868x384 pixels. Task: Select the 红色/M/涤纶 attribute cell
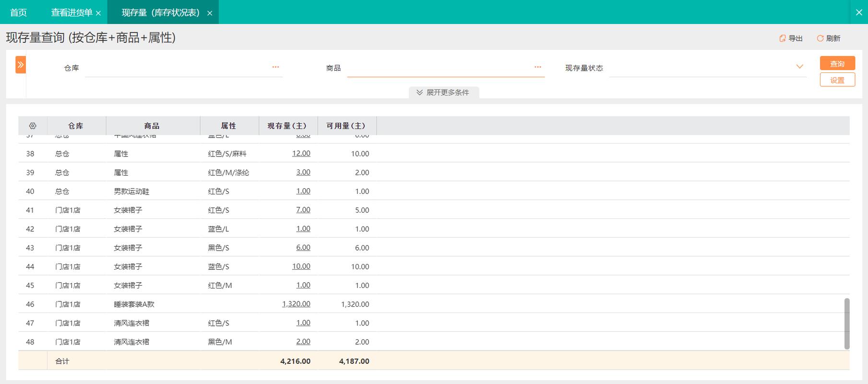pyautogui.click(x=228, y=173)
